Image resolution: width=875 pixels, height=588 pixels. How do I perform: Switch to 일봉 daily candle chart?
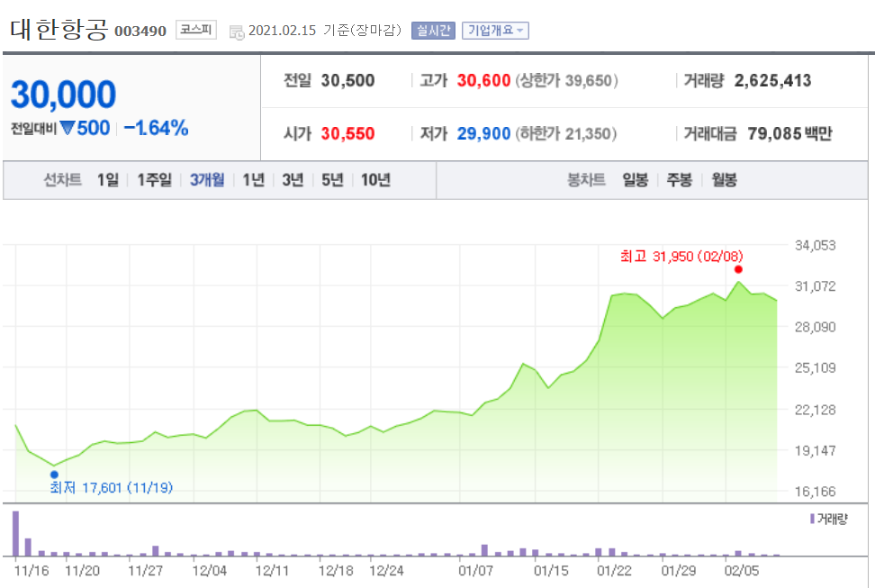coord(636,180)
